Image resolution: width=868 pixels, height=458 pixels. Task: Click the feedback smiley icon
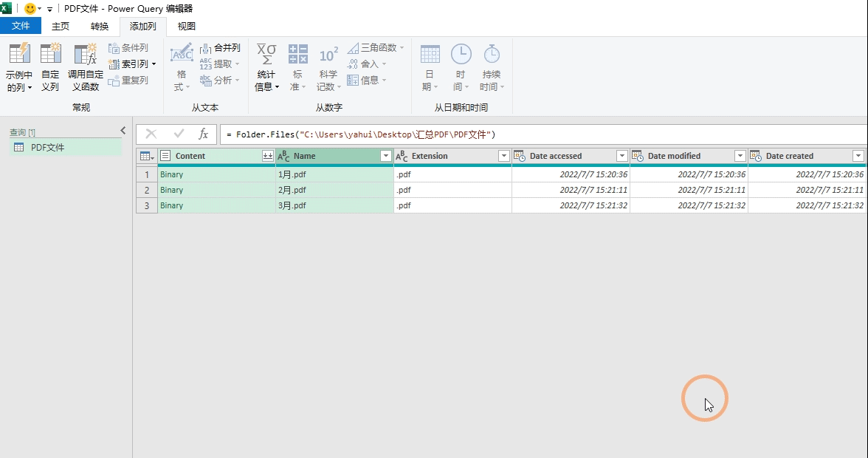pyautogui.click(x=30, y=8)
